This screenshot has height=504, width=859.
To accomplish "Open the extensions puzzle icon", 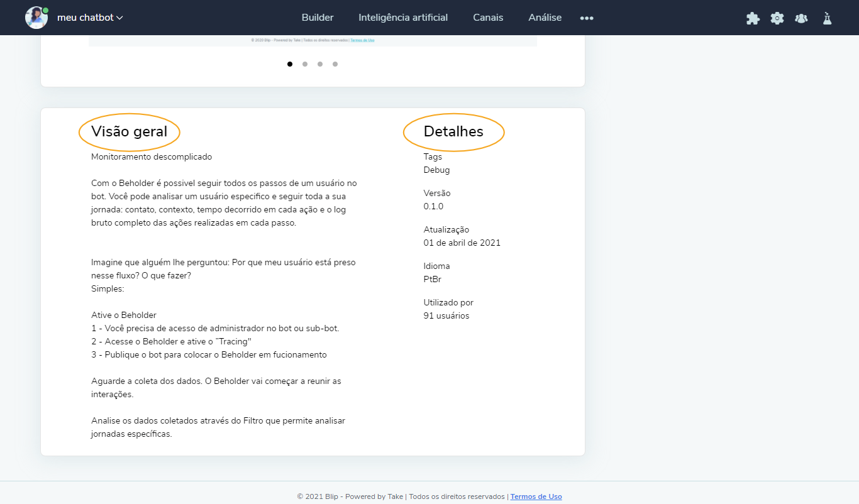I will [x=753, y=18].
